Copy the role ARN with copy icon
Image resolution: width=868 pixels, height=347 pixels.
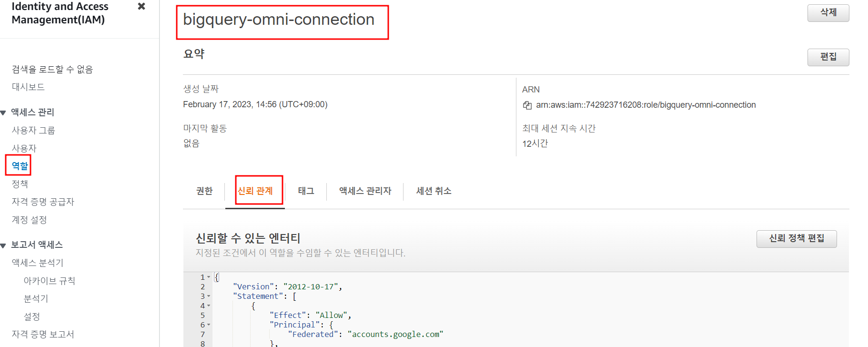(x=527, y=105)
